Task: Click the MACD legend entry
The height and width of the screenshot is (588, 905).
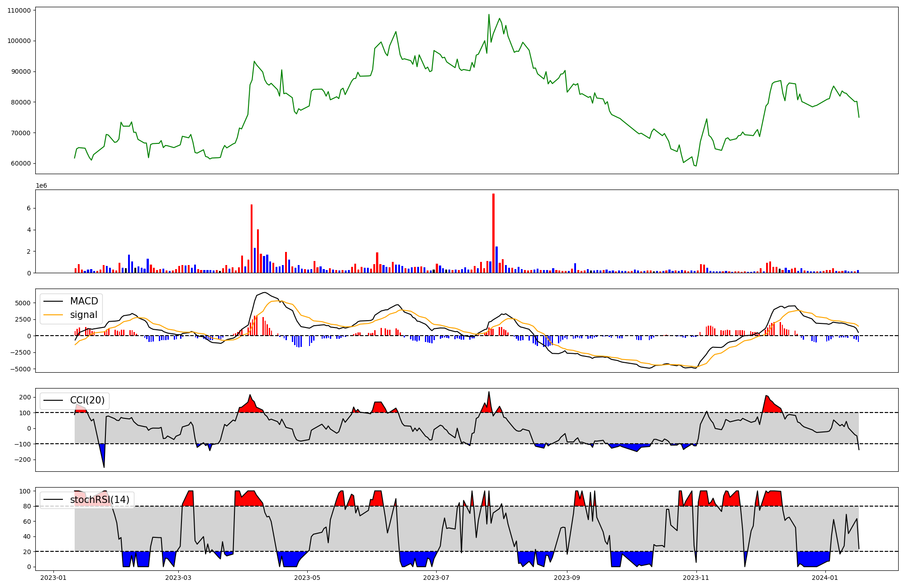Action: 84,301
